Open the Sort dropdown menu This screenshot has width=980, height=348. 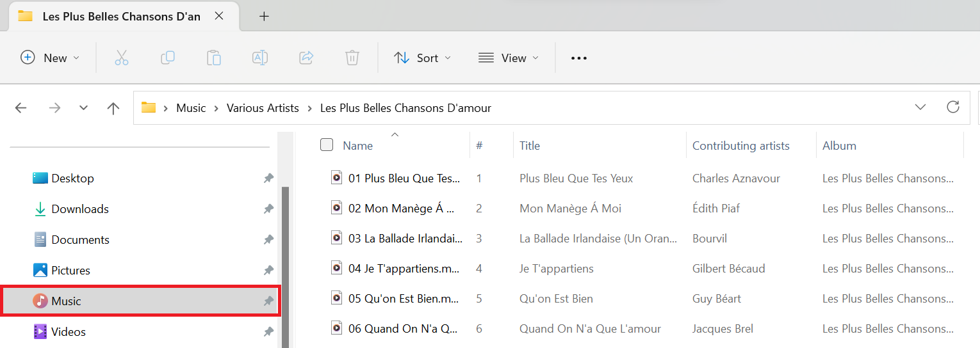(422, 58)
